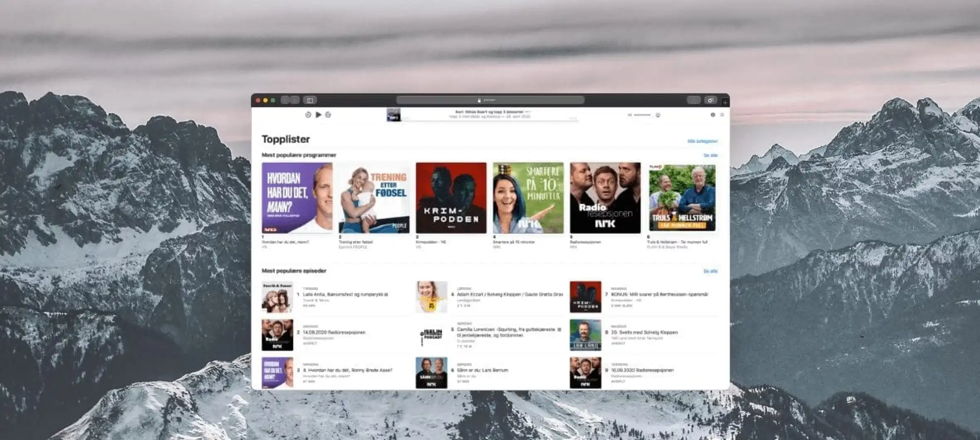The image size is (980, 440).
Task: Click the browser address bar
Action: point(490,100)
